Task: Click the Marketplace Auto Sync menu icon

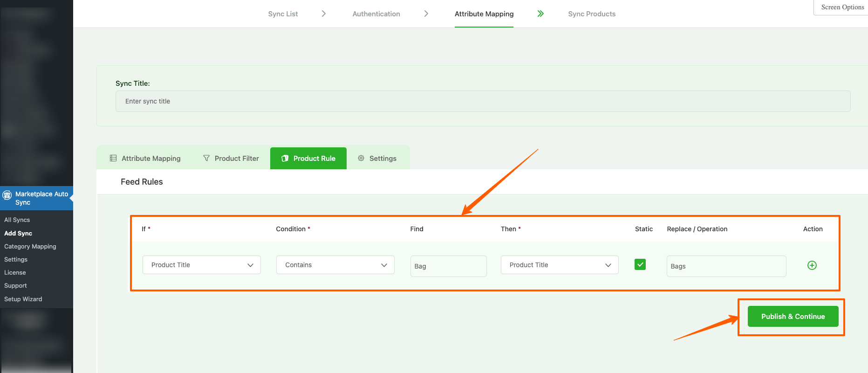Action: click(7, 195)
